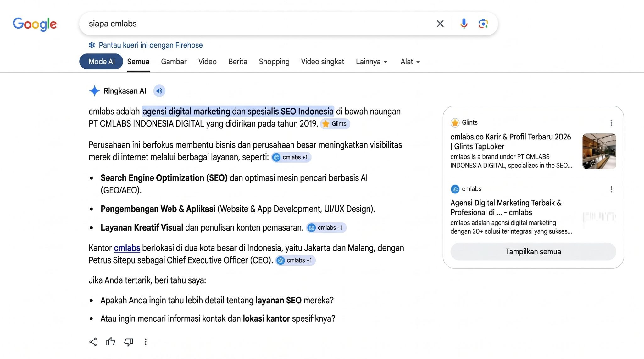The height and width of the screenshot is (359, 644).
Task: Play AI summary audio with speaker icon
Action: [159, 91]
